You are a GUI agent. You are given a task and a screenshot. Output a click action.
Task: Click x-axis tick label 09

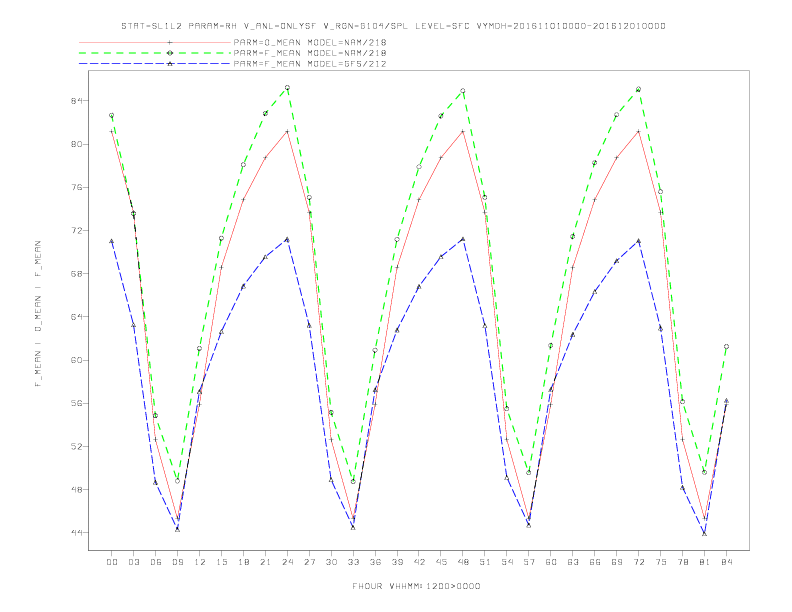178,562
